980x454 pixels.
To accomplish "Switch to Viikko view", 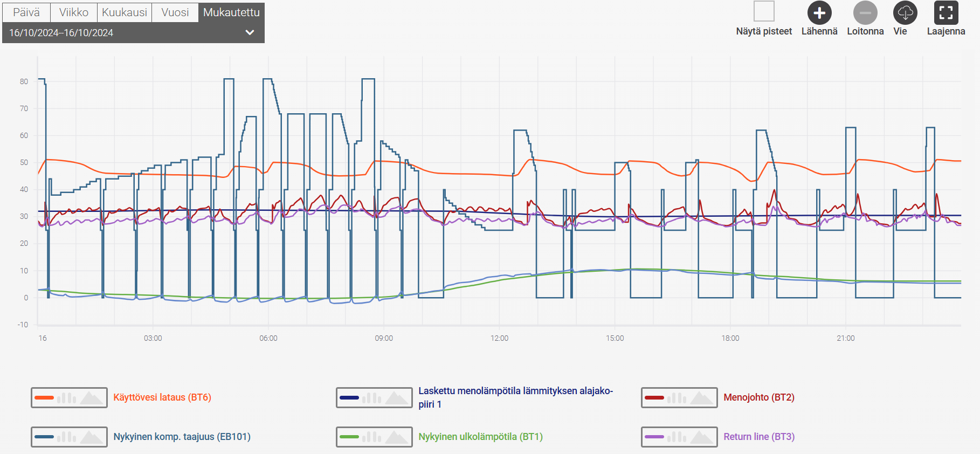I will pos(74,12).
